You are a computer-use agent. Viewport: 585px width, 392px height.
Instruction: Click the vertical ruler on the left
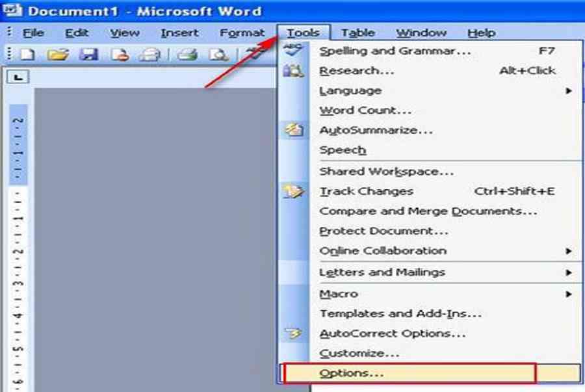(18, 248)
